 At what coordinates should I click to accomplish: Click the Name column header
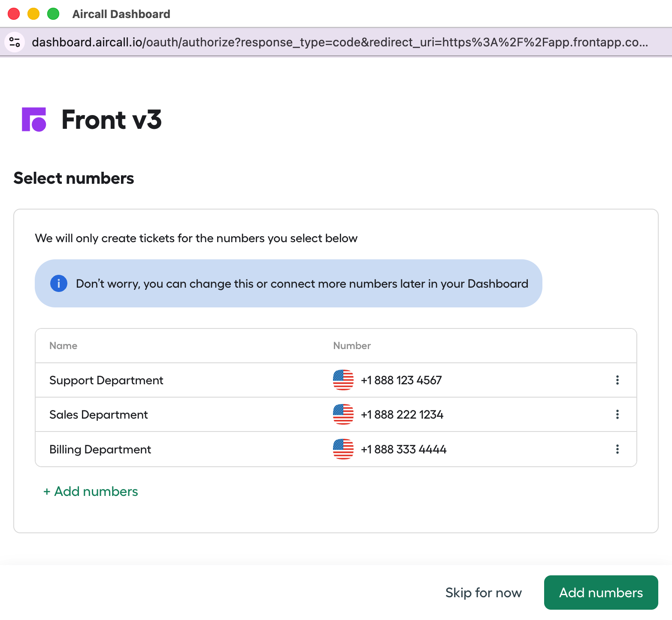pyautogui.click(x=63, y=346)
